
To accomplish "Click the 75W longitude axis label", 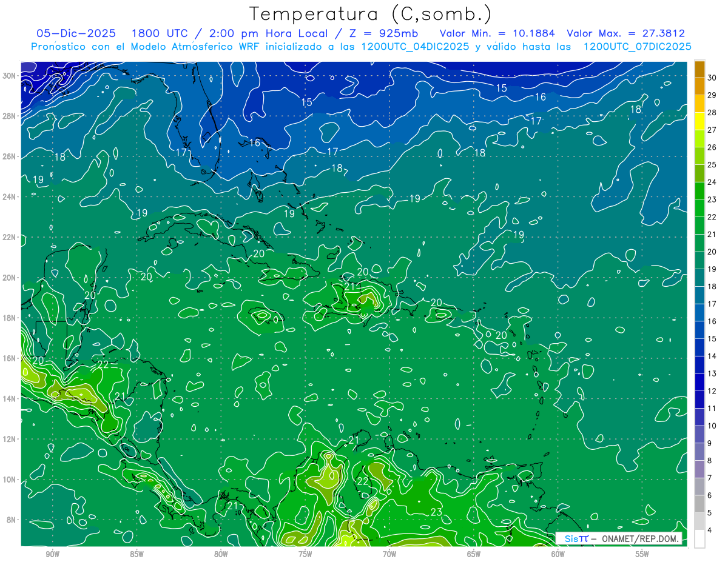I will click(x=305, y=555).
